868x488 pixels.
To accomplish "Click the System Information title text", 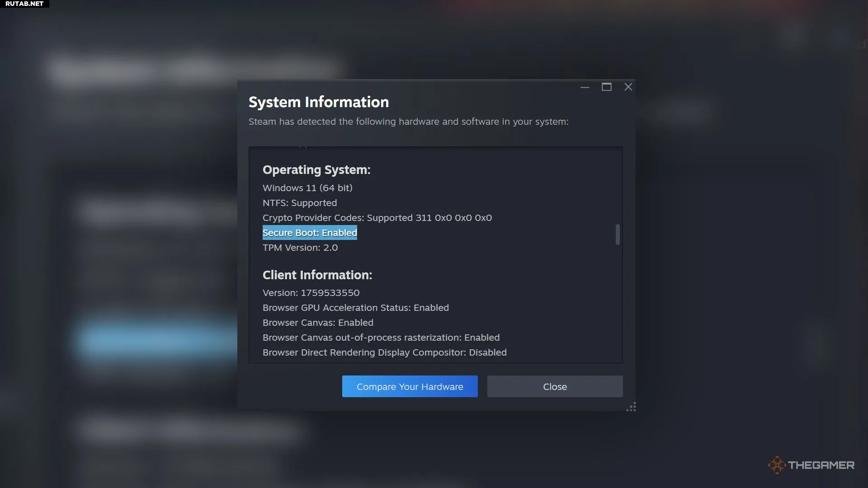I will click(x=319, y=102).
